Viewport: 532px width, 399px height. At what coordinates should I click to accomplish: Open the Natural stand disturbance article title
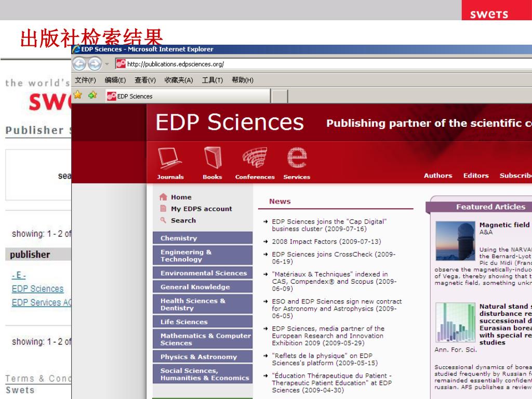click(506, 324)
